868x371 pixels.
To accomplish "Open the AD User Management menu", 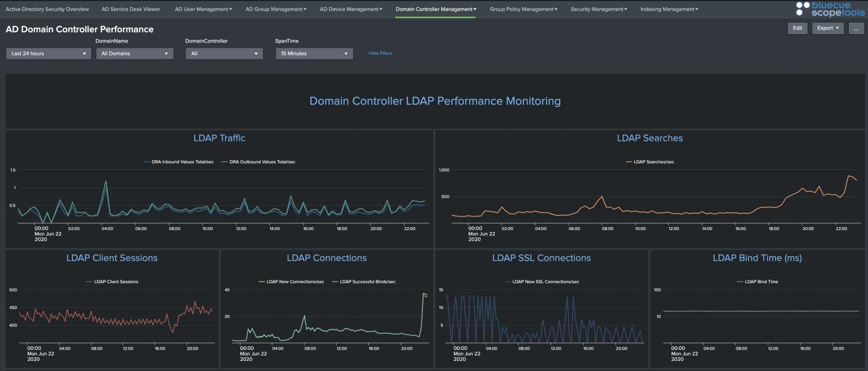I will coord(203,9).
